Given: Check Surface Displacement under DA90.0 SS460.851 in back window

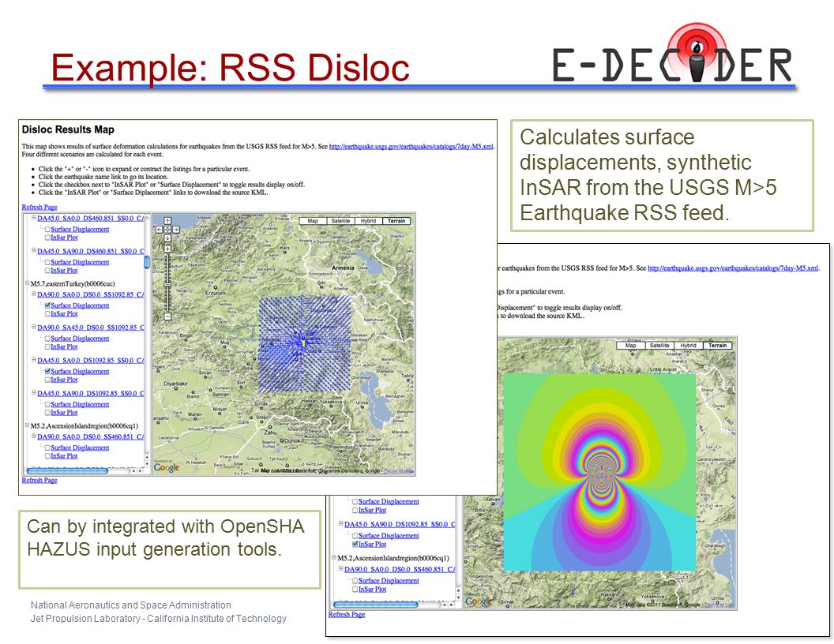Looking at the screenshot, I should tap(355, 581).
